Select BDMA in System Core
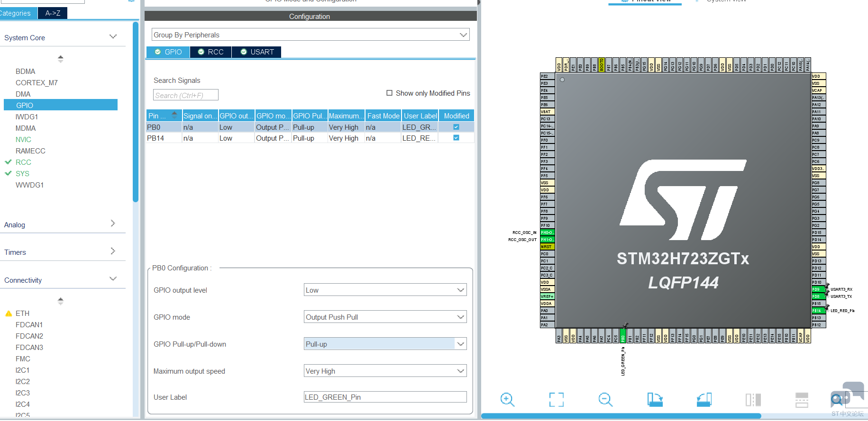This screenshot has width=868, height=421. 26,72
